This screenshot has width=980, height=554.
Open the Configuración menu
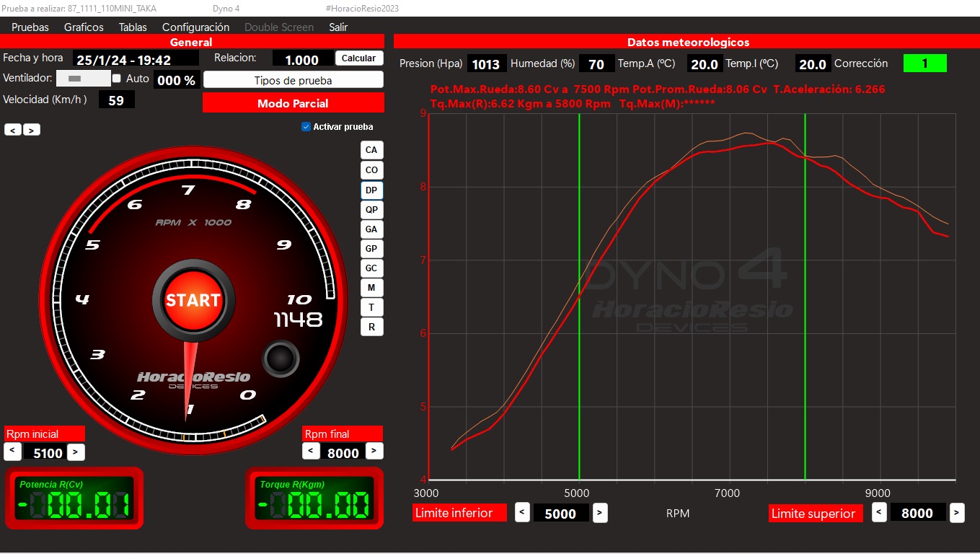coord(195,27)
